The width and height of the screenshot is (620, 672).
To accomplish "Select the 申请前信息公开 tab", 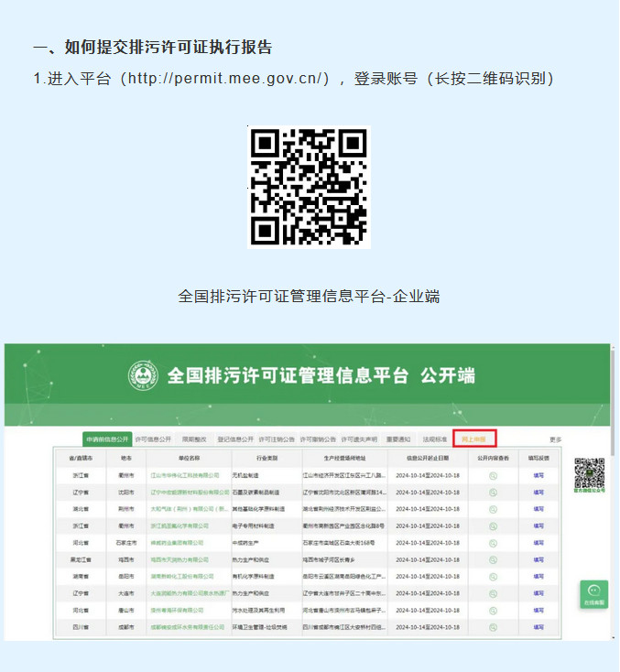I will 107,439.
